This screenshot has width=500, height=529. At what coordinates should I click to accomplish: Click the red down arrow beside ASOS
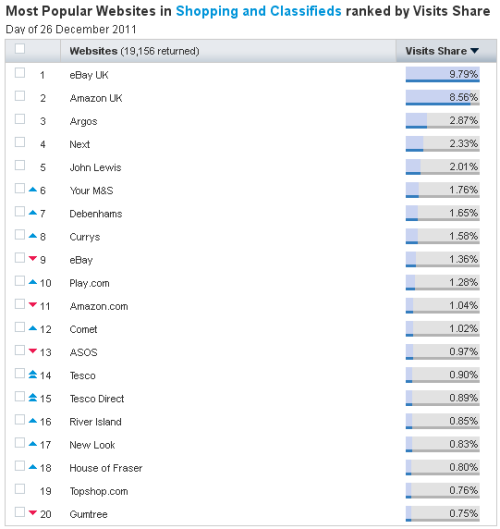click(33, 351)
